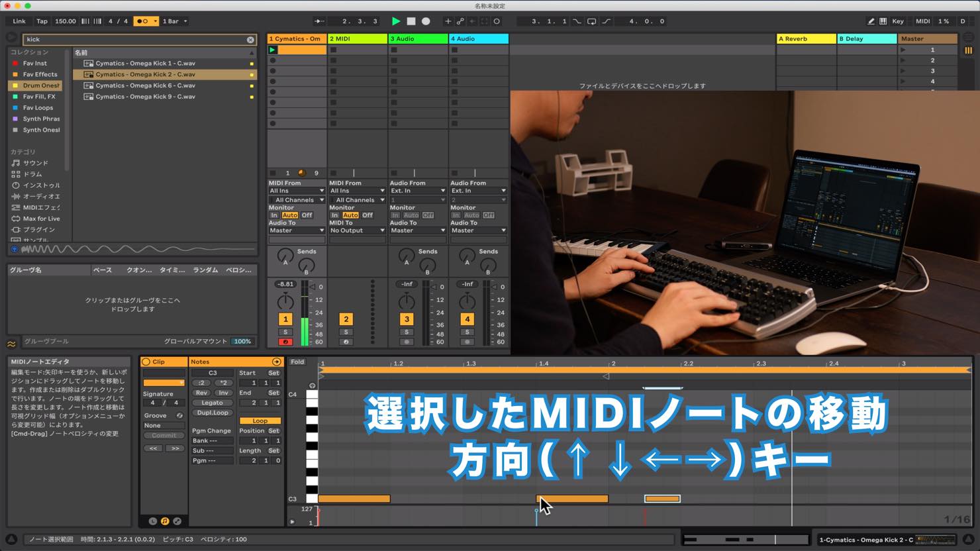Image resolution: width=980 pixels, height=551 pixels.
Task: Open track 3 Audio From Ext. In dropdown
Action: point(418,191)
